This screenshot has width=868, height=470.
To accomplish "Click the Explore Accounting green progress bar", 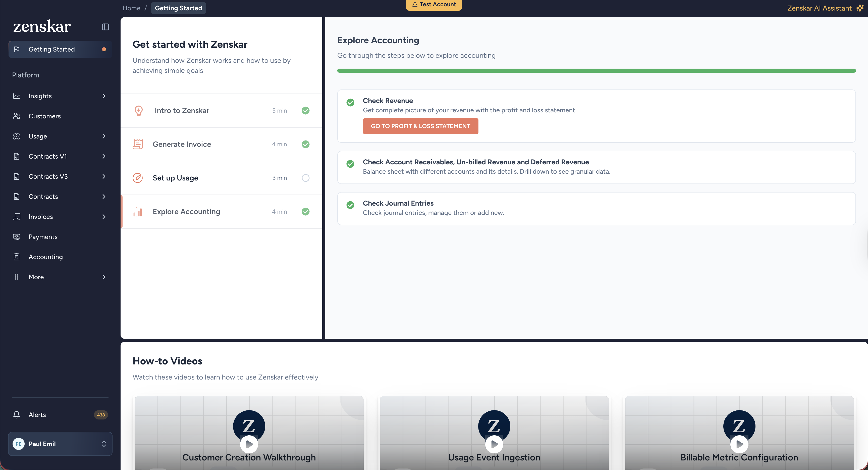I will pyautogui.click(x=596, y=71).
